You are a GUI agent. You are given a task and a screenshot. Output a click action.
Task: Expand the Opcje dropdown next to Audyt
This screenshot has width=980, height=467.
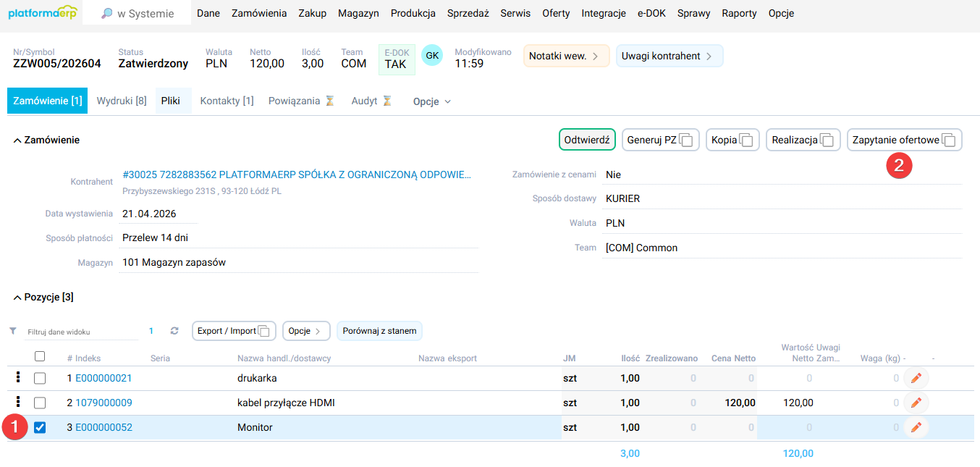click(432, 101)
